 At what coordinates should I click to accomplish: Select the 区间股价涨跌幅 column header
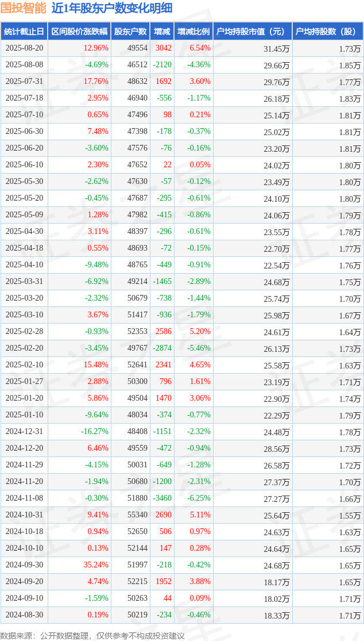click(79, 32)
